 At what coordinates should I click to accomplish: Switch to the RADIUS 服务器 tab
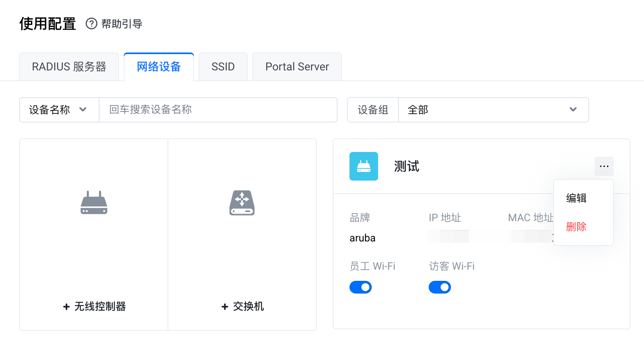click(69, 67)
